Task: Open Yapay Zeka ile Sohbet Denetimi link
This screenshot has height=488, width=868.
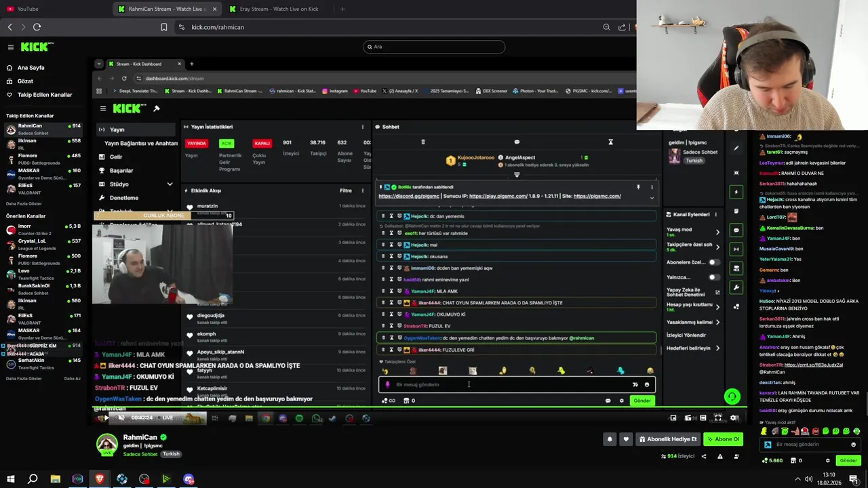Action: (x=692, y=292)
